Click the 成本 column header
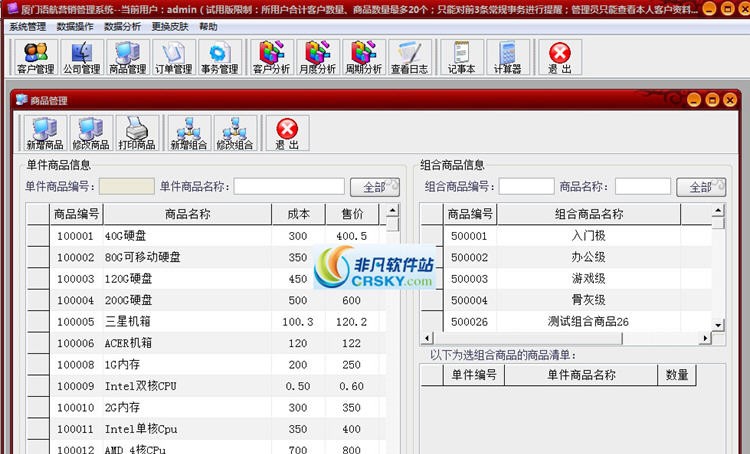 coord(298,214)
